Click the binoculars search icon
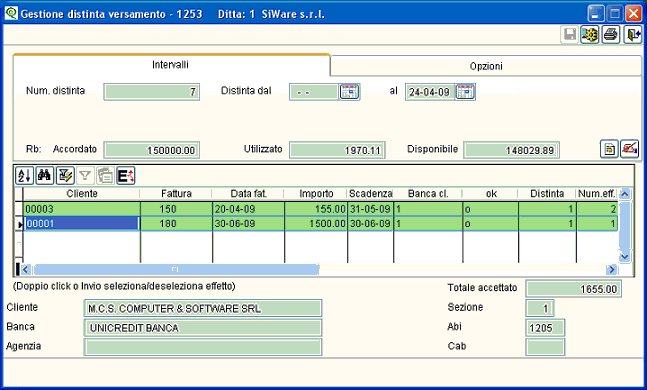 45,176
